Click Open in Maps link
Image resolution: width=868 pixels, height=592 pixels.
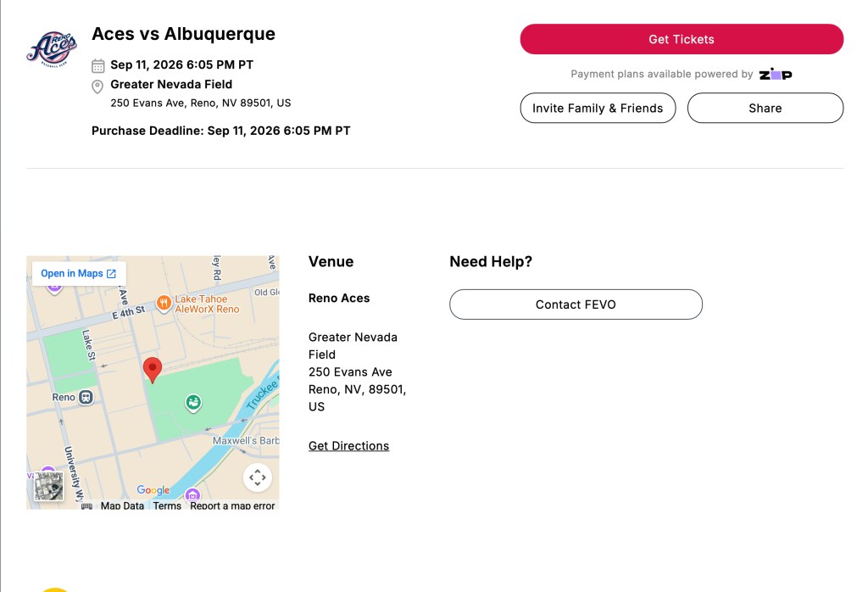[x=79, y=274]
